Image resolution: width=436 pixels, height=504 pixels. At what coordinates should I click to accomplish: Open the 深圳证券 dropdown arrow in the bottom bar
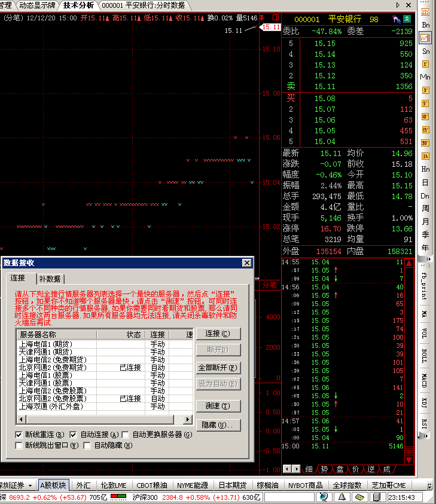[x=30, y=485]
